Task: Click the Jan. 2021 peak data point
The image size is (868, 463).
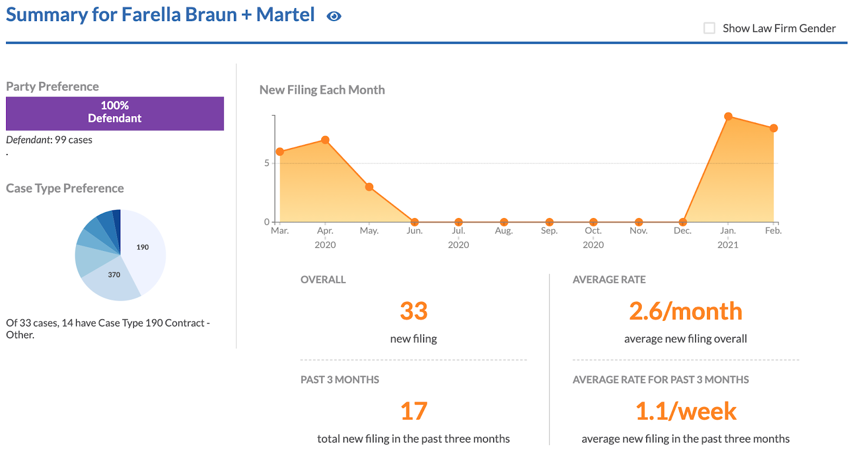Action: point(729,117)
